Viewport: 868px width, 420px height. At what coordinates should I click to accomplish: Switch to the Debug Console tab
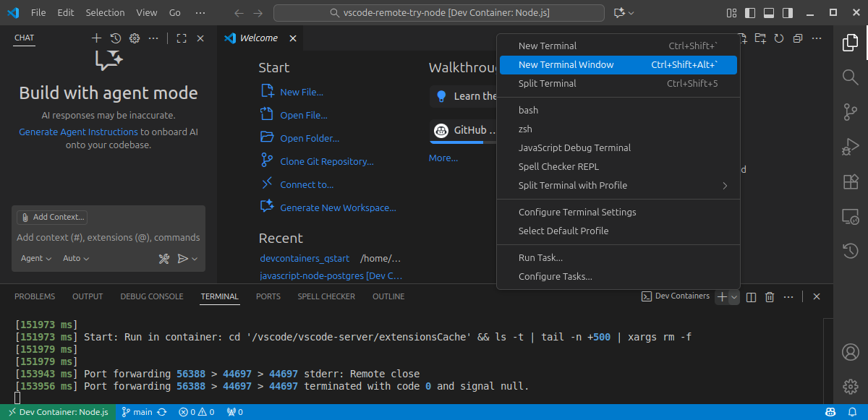click(x=152, y=297)
